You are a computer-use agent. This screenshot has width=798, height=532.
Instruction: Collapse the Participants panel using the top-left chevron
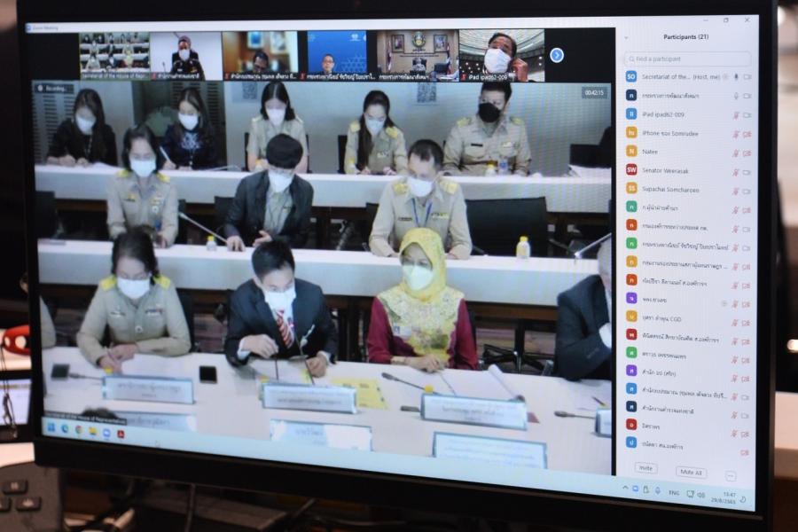click(627, 36)
